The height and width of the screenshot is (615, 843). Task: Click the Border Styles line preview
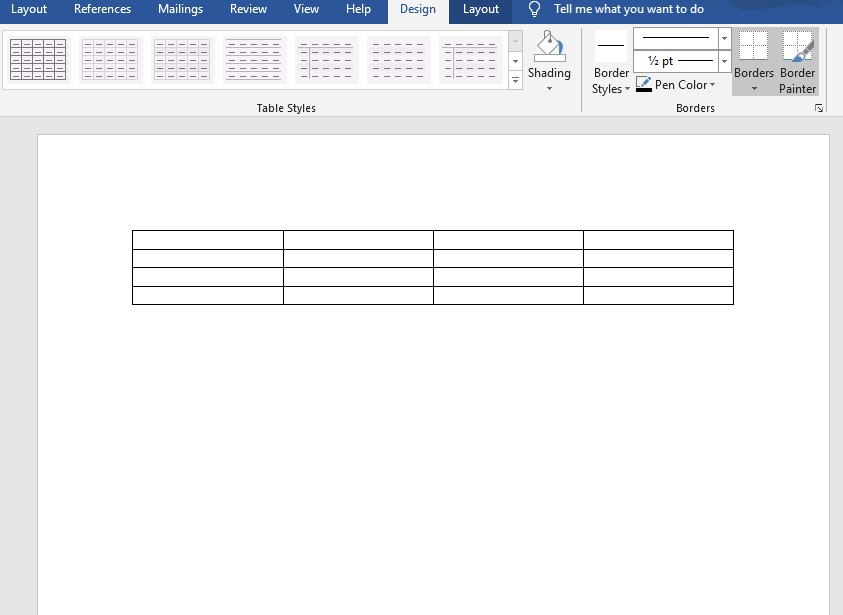point(611,46)
